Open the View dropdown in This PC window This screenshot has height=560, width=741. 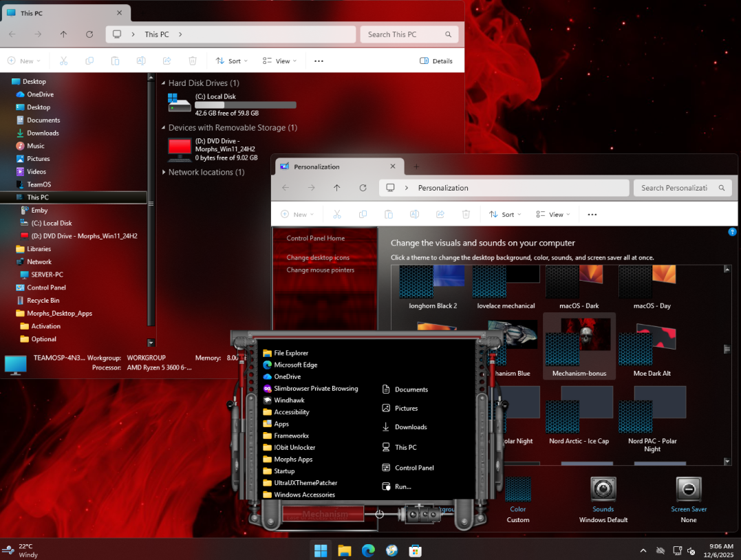coord(280,61)
